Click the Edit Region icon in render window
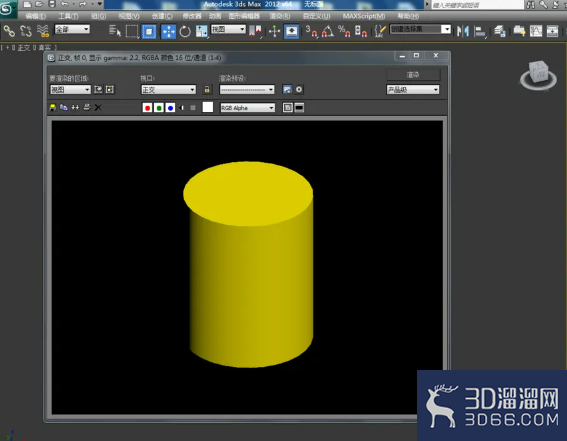567x441 pixels. [98, 89]
